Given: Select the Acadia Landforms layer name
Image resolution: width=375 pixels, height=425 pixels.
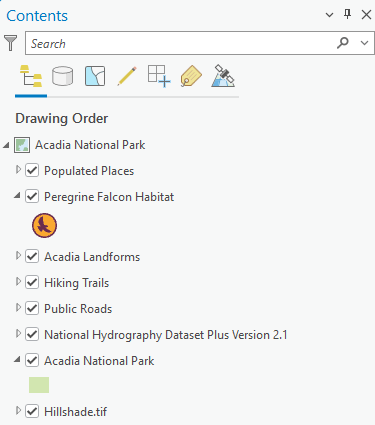Looking at the screenshot, I should tap(92, 257).
